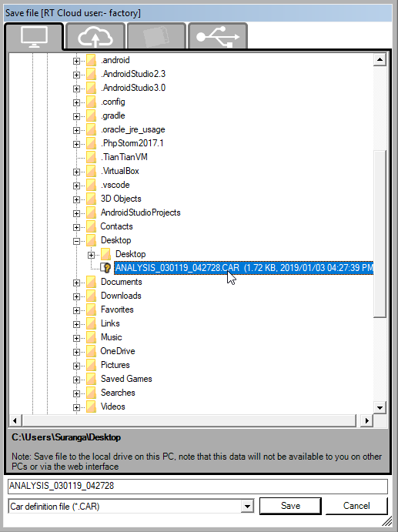Click the Pictures folder icon

[91, 365]
